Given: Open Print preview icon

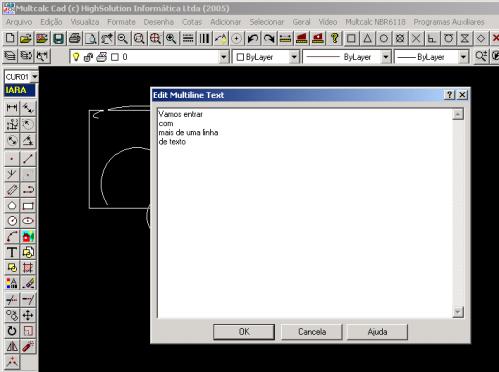Looking at the screenshot, I should click(91, 39).
